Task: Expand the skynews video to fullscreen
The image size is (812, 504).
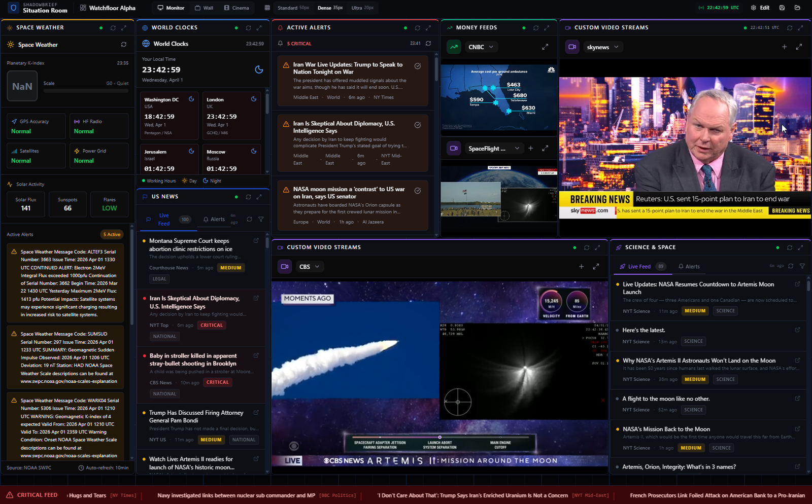Action: point(799,47)
